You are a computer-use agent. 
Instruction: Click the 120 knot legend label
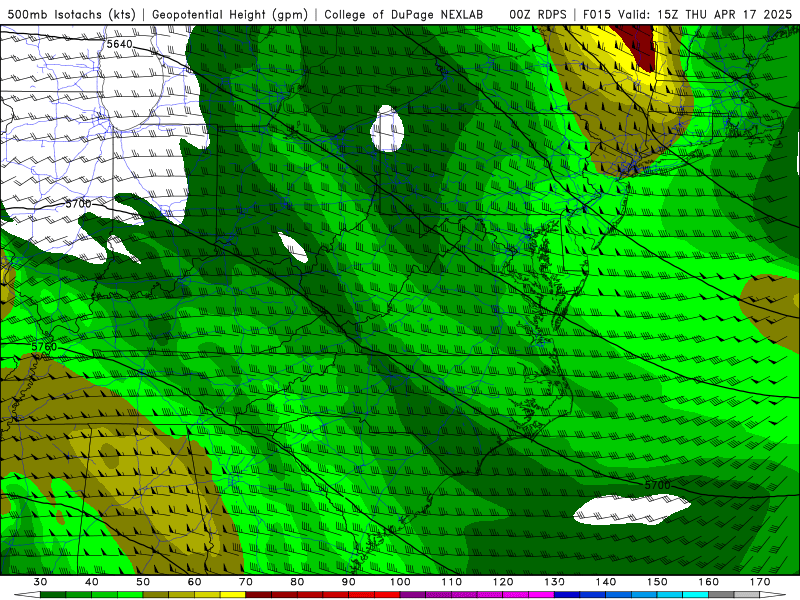click(503, 582)
